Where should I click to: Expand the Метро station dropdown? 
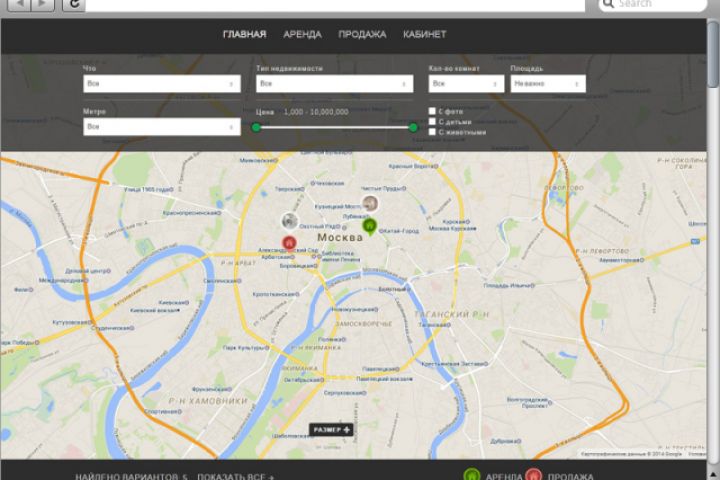pyautogui.click(x=162, y=127)
